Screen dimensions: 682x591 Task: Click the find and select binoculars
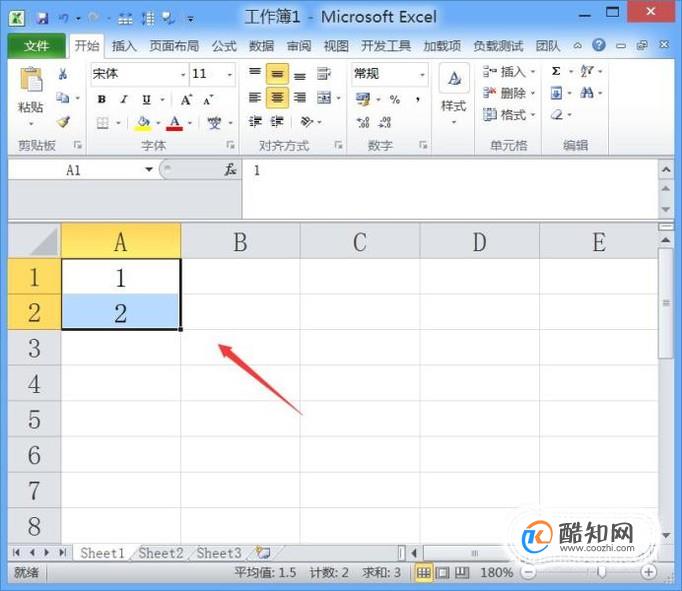(587, 93)
